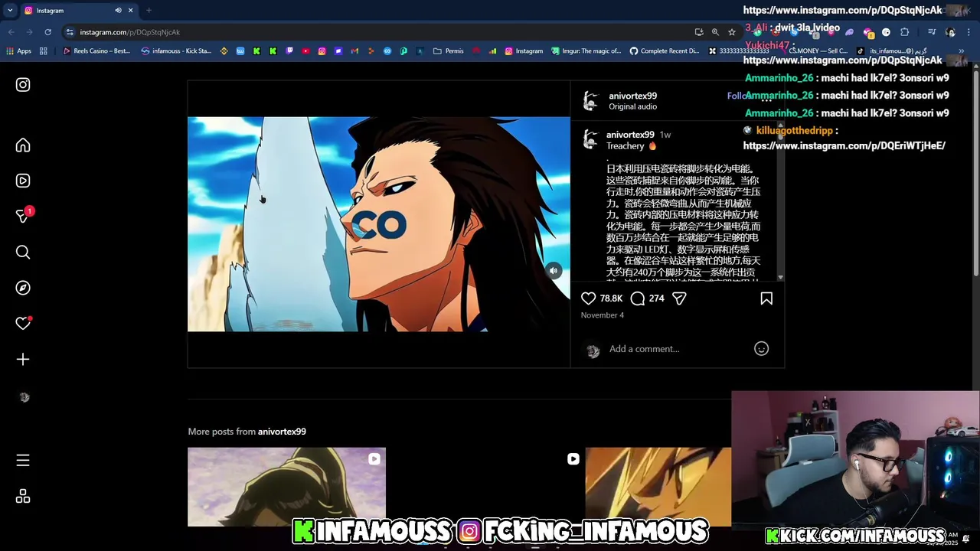The width and height of the screenshot is (980, 551).
Task: Open Messages with the unread badge
Action: (23, 217)
